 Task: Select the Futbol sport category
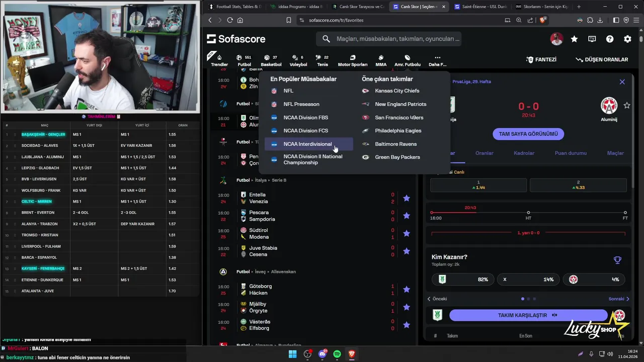pyautogui.click(x=244, y=60)
